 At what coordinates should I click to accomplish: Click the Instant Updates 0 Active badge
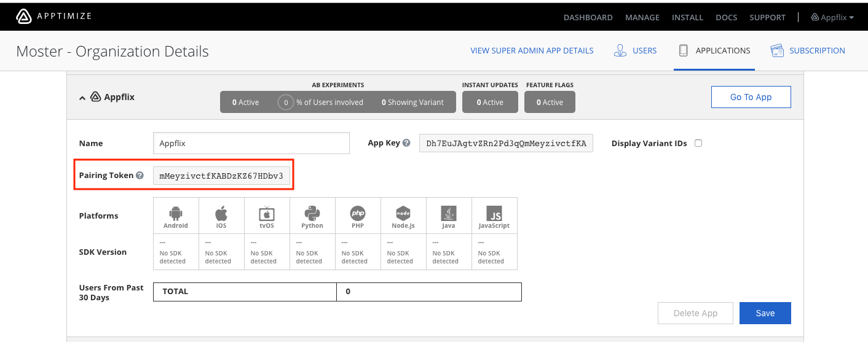point(490,103)
